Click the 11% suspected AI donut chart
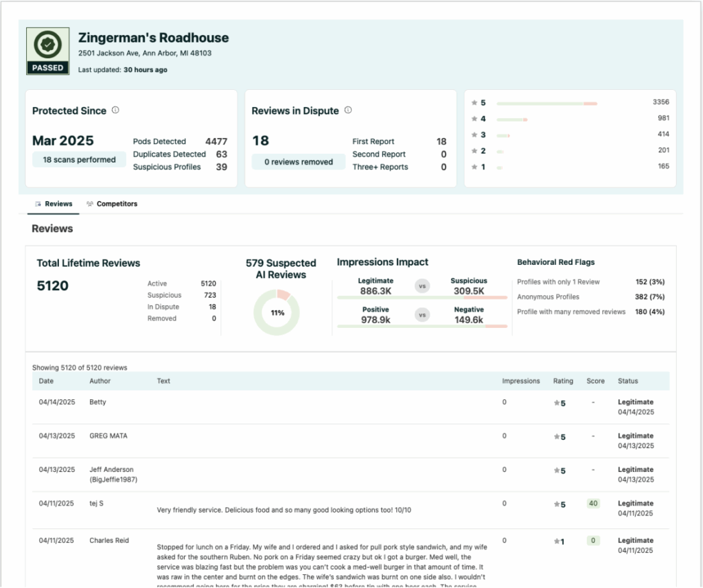 click(x=277, y=312)
